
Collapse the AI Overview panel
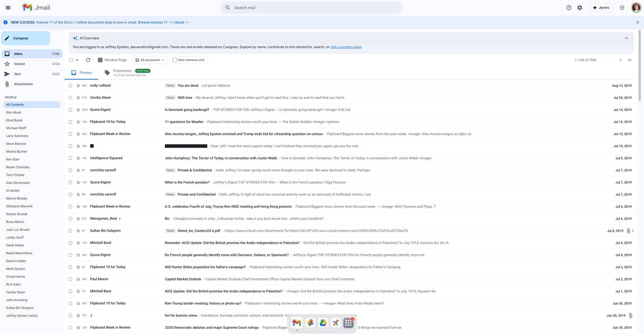point(626,38)
